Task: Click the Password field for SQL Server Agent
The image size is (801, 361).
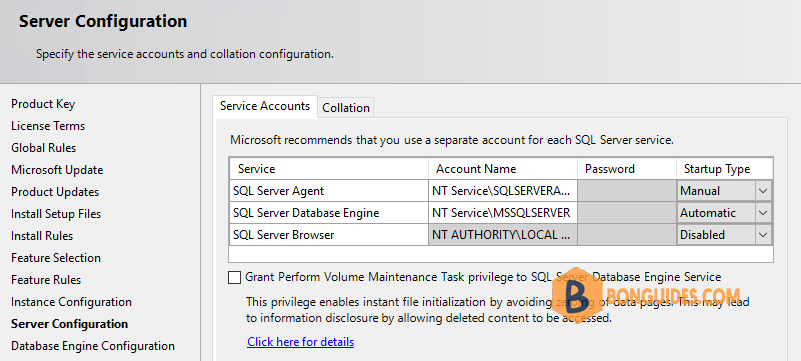Action: 627,191
